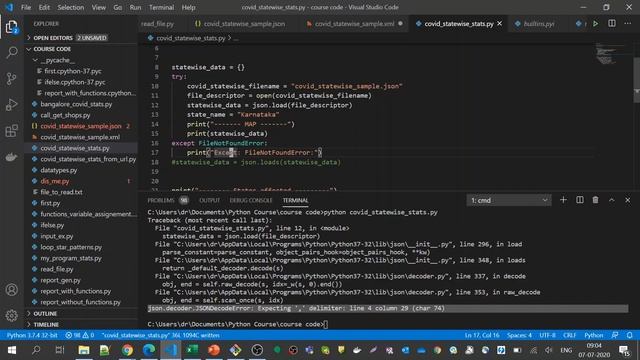Screen dimensions: 640x360
Task: Open the File menu
Action: click(x=26, y=7)
